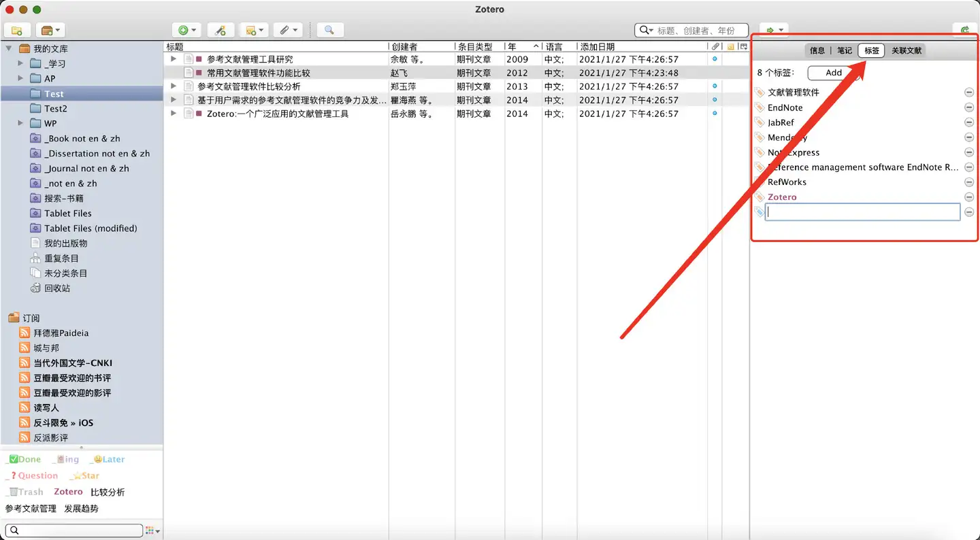Remove the 文献管理软件 tag
The width and height of the screenshot is (980, 540).
pos(969,92)
